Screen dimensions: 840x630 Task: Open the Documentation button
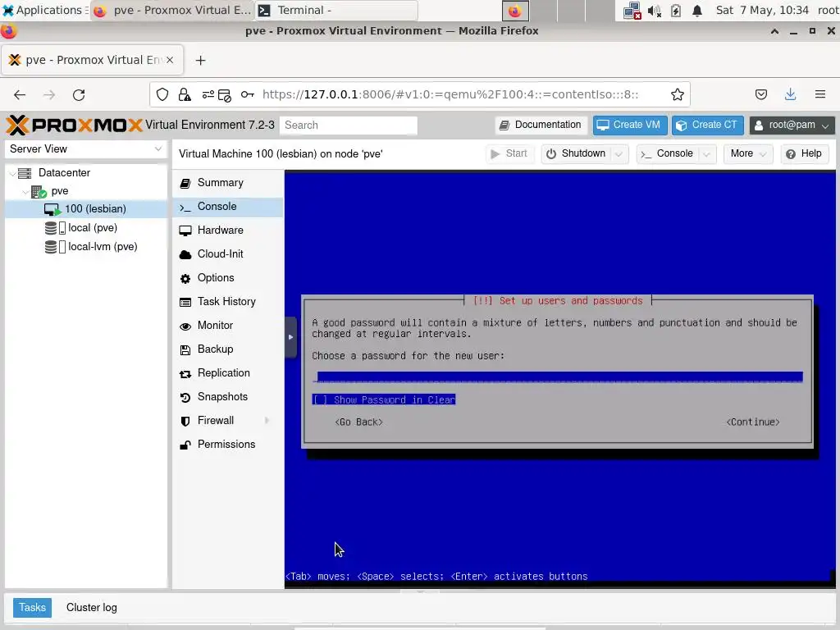[x=541, y=125]
